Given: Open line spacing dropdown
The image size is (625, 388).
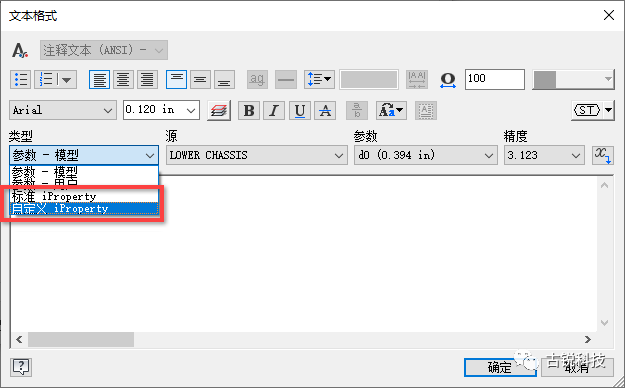Looking at the screenshot, I should [319, 79].
